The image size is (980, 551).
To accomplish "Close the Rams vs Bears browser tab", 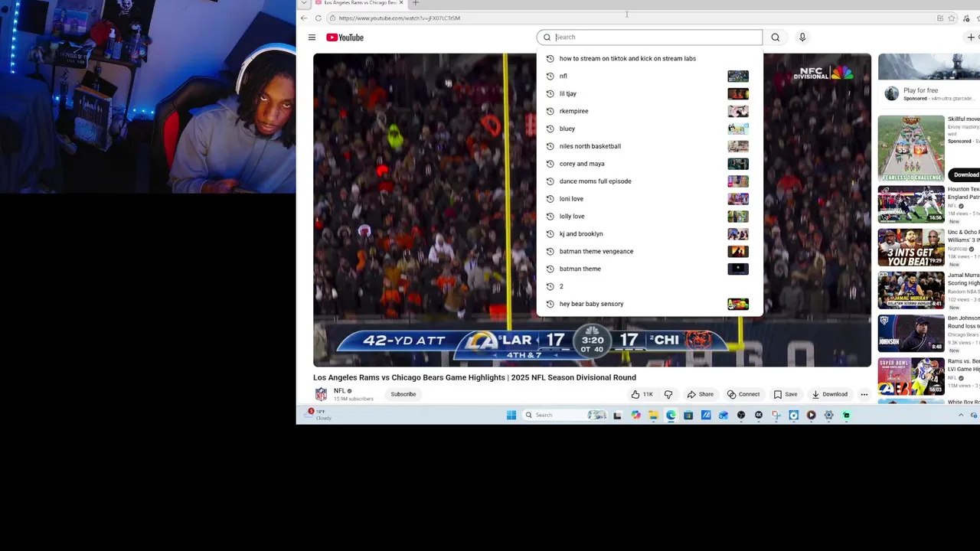I will 401,3.
